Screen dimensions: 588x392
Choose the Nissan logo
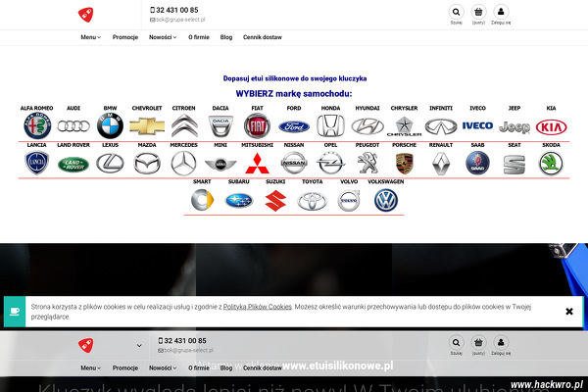tap(294, 164)
